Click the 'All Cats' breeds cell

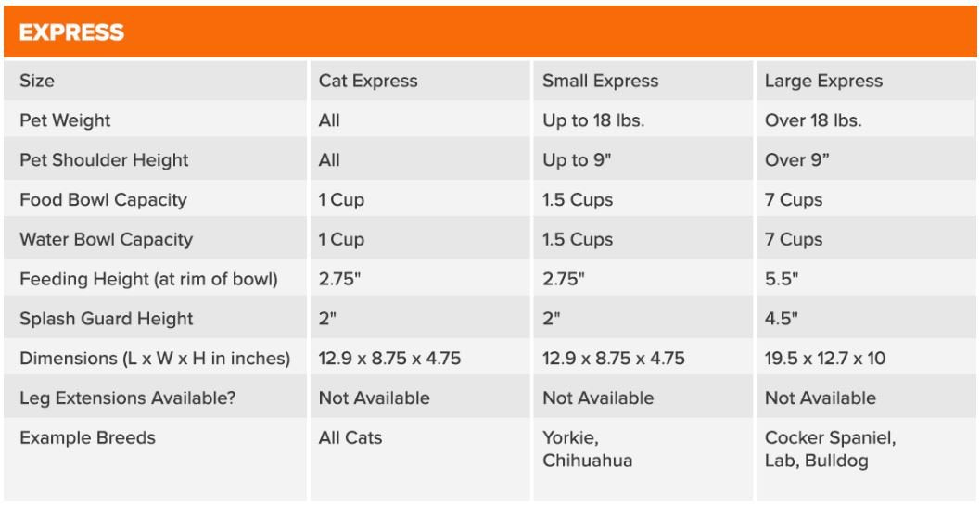coord(350,438)
